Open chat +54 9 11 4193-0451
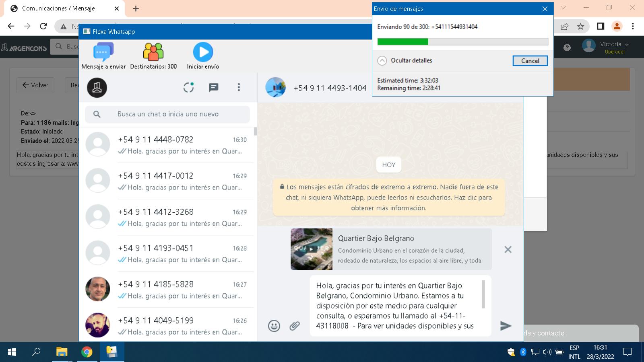 [x=167, y=253]
